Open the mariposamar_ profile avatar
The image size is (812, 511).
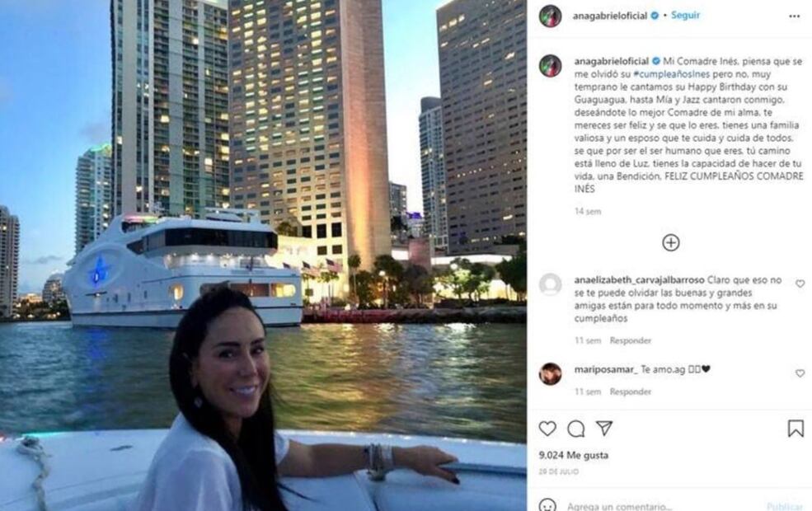click(x=550, y=374)
